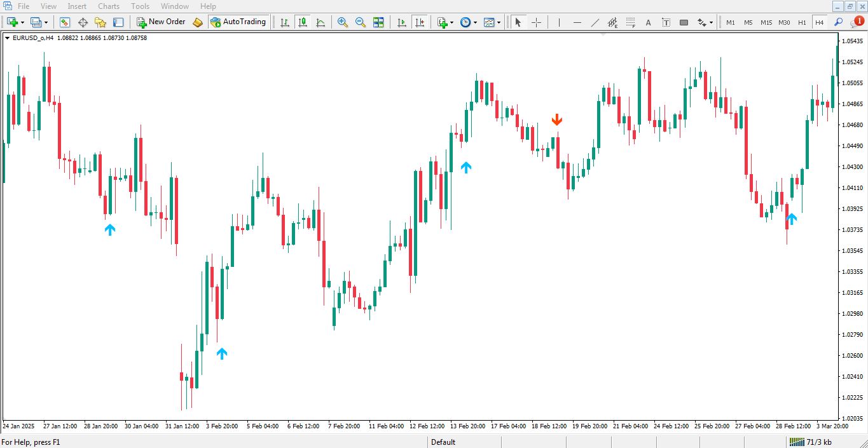Screen dimensions: 868x448
Task: Zoom out of the chart
Action: coord(361,22)
